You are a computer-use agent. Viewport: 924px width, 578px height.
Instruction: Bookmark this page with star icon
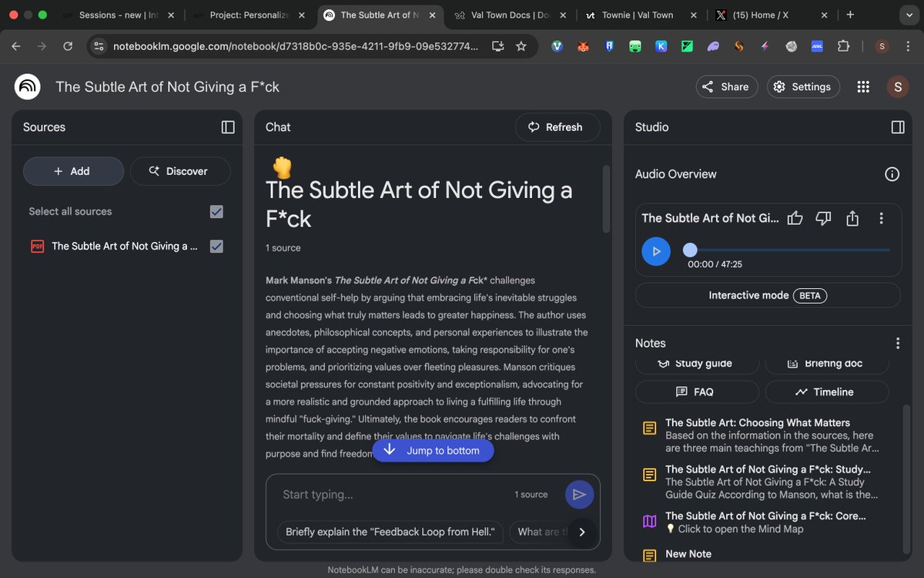pyautogui.click(x=521, y=46)
